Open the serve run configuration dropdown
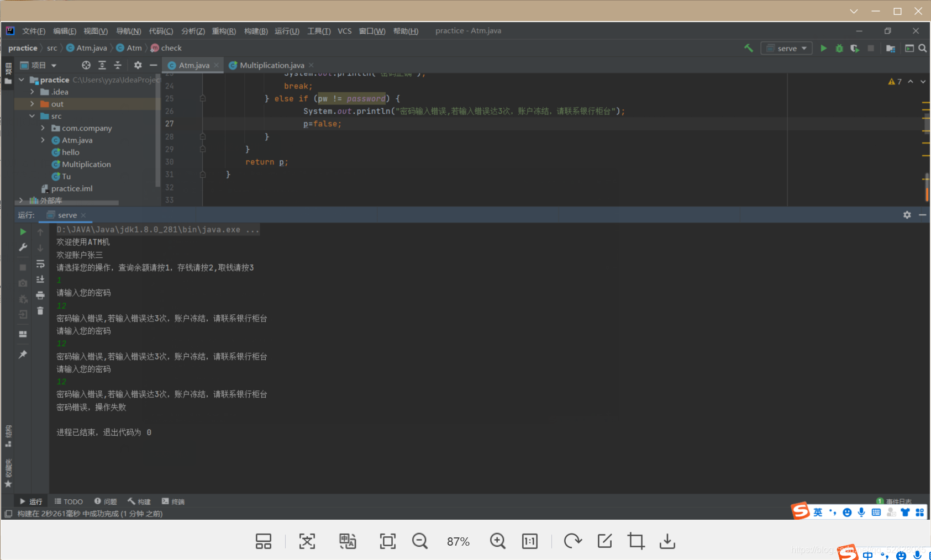 point(787,48)
